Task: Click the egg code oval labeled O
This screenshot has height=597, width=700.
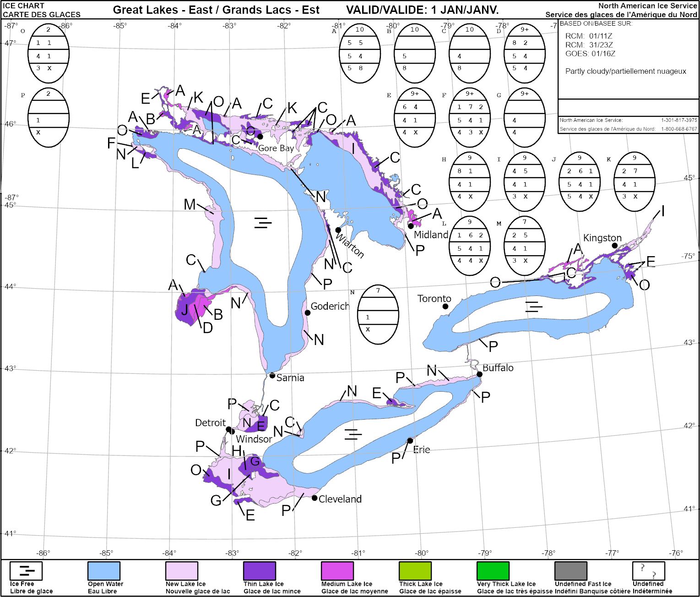Action: 49,54
